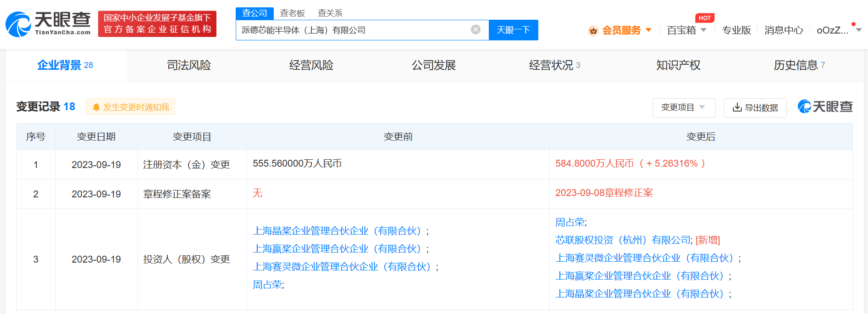Switch to the 查老板 search tab
Screen dimensions: 868x314
pos(293,13)
